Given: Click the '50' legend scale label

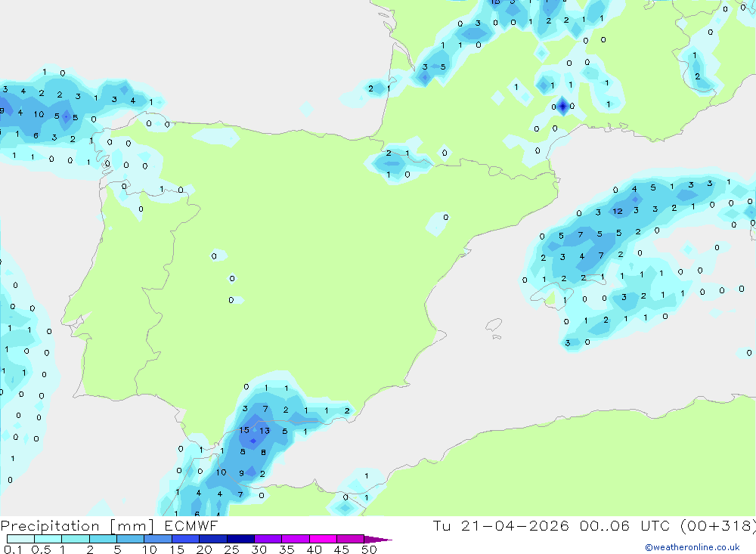Looking at the screenshot, I should (x=369, y=549).
